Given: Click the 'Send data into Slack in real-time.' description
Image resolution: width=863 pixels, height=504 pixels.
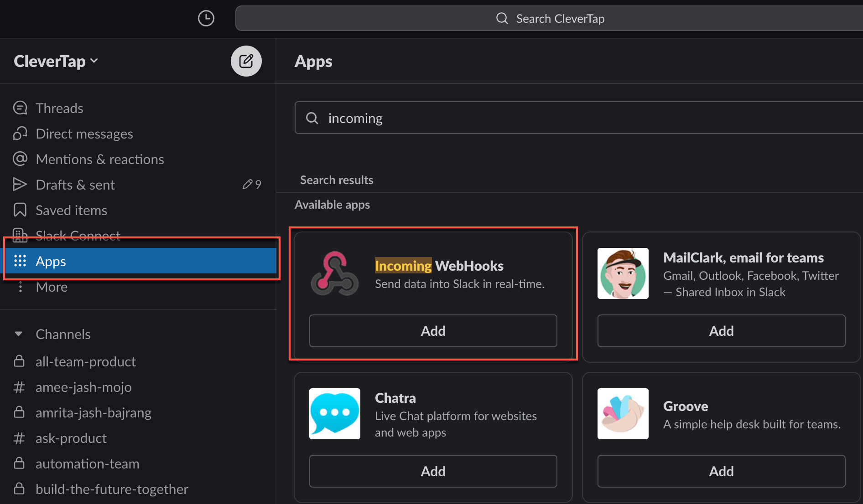Looking at the screenshot, I should click(460, 284).
